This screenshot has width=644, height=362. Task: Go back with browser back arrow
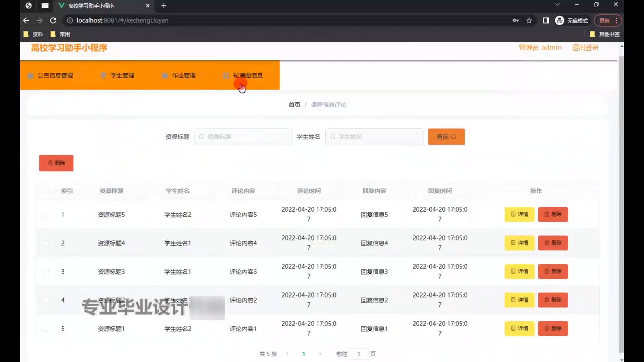point(26,20)
